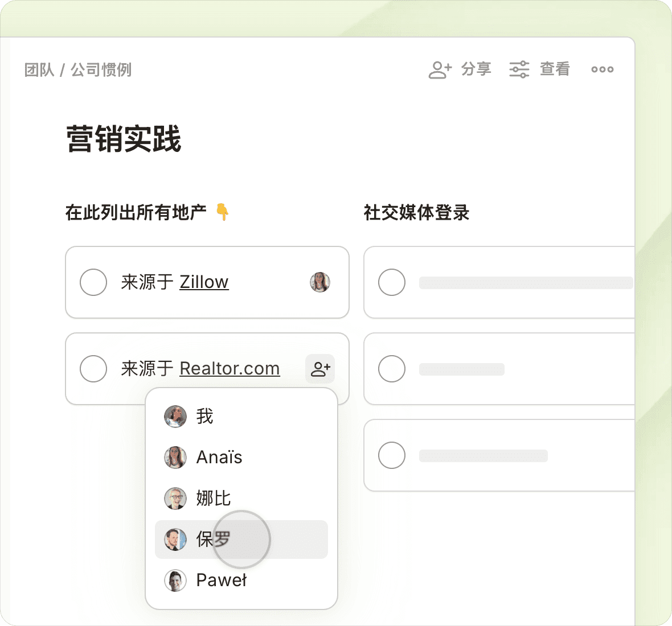Click the 营销实践 page title
The width and height of the screenshot is (672, 626).
[x=124, y=139]
